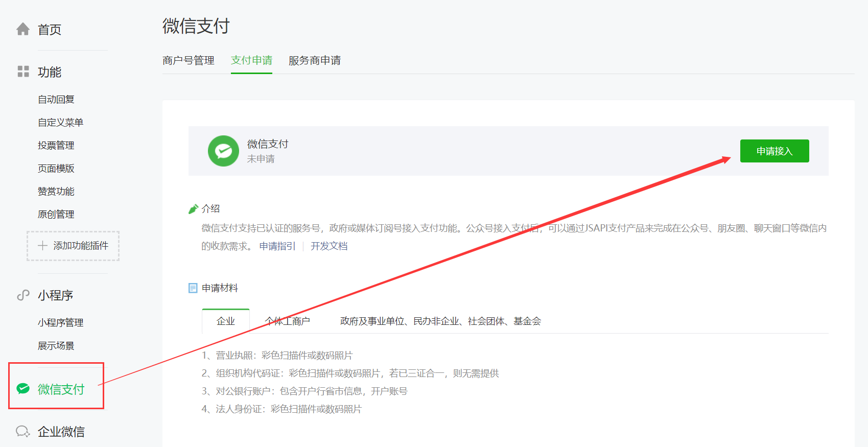This screenshot has width=868, height=447.
Task: Click the 介绍 section heading
Action: click(210, 208)
